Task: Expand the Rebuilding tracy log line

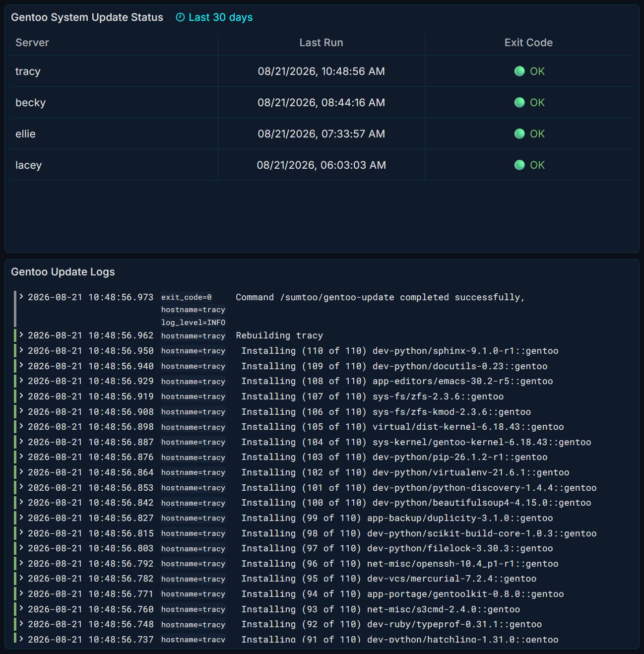Action: 21,335
